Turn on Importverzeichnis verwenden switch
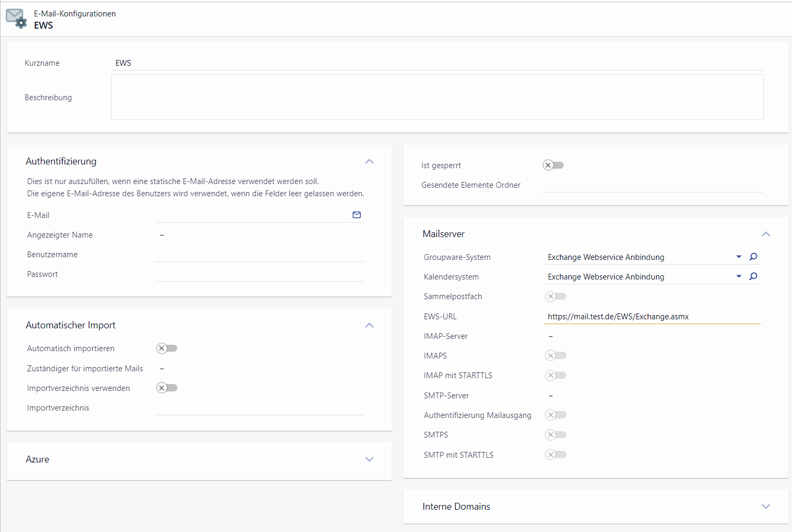This screenshot has height=532, width=792. tap(167, 388)
